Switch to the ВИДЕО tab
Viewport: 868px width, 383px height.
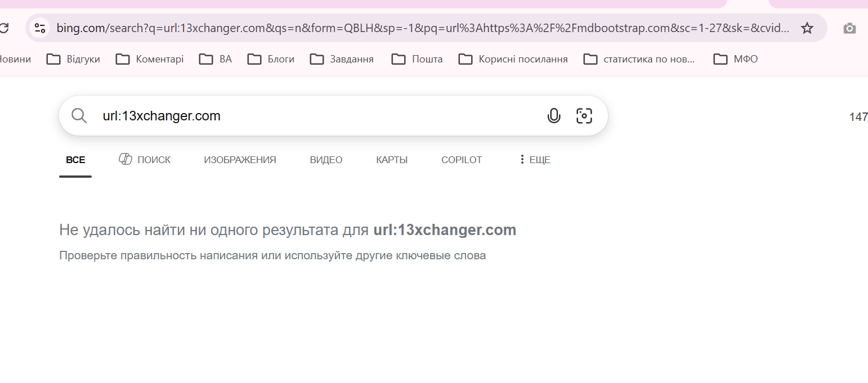tap(326, 160)
